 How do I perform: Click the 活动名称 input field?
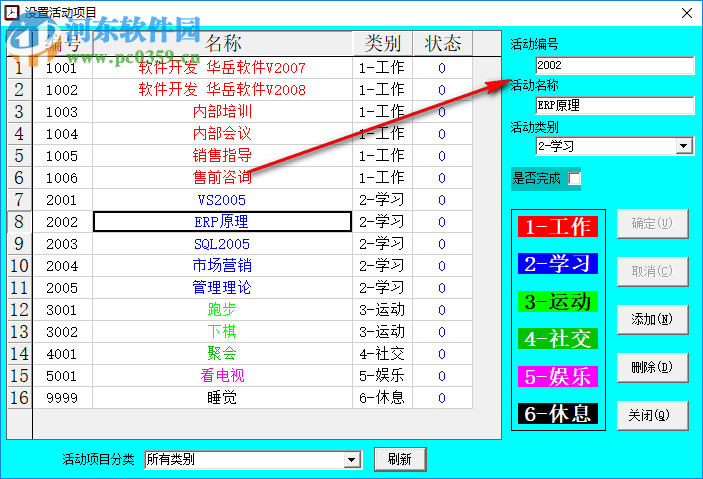pos(615,105)
